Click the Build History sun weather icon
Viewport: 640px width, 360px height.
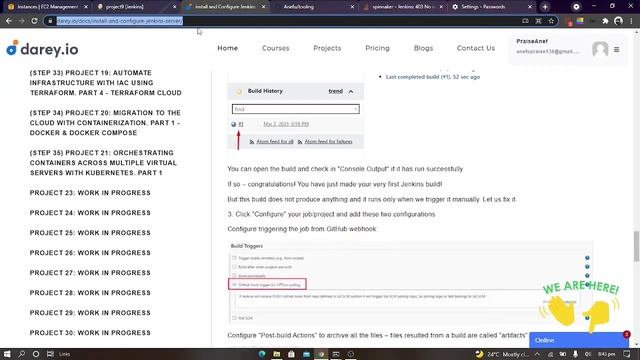[x=239, y=91]
